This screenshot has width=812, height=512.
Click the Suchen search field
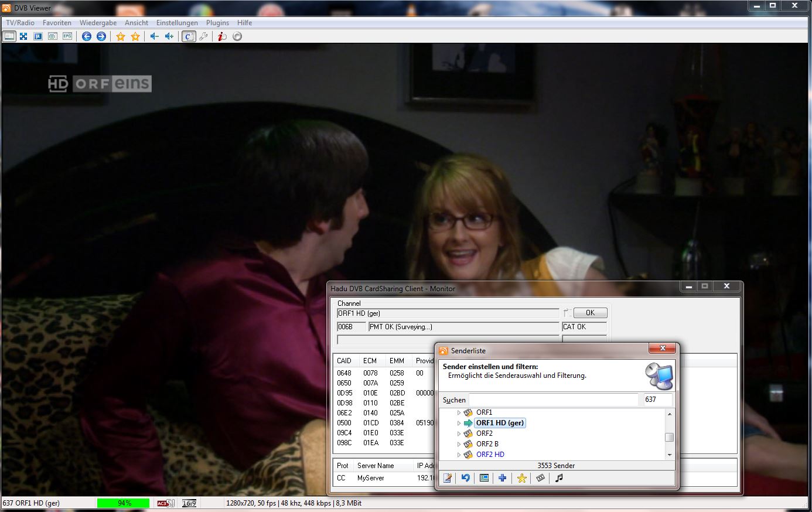(x=553, y=400)
